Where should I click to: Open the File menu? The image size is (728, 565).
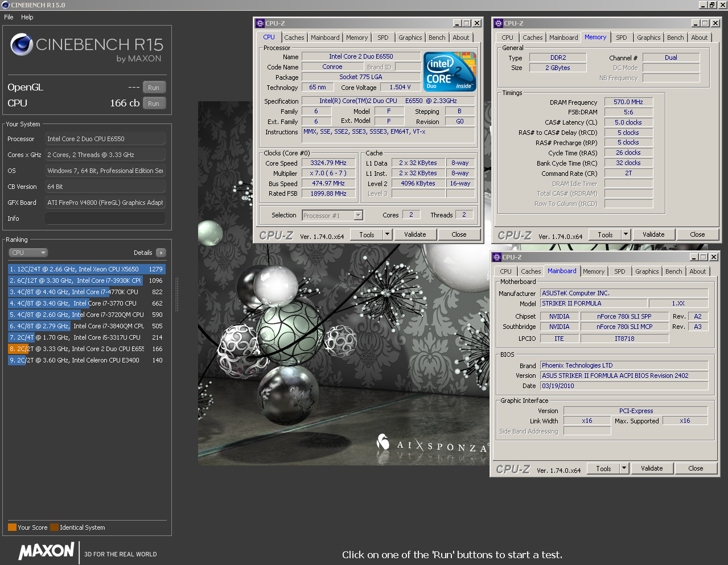[x=9, y=17]
